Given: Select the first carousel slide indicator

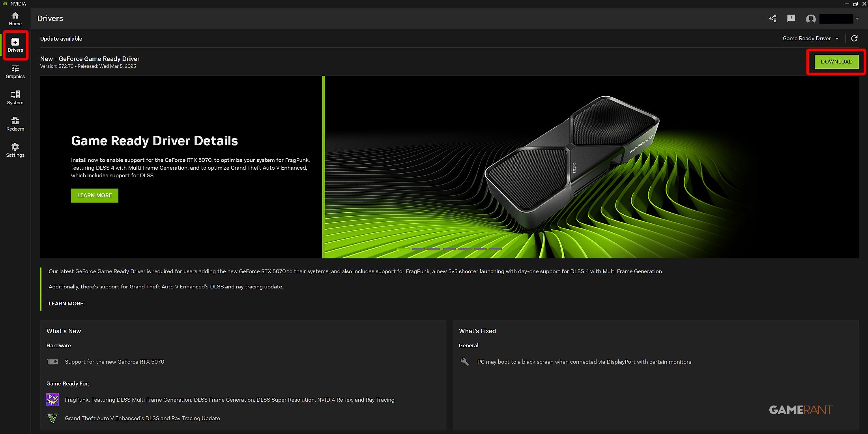Looking at the screenshot, I should click(403, 249).
